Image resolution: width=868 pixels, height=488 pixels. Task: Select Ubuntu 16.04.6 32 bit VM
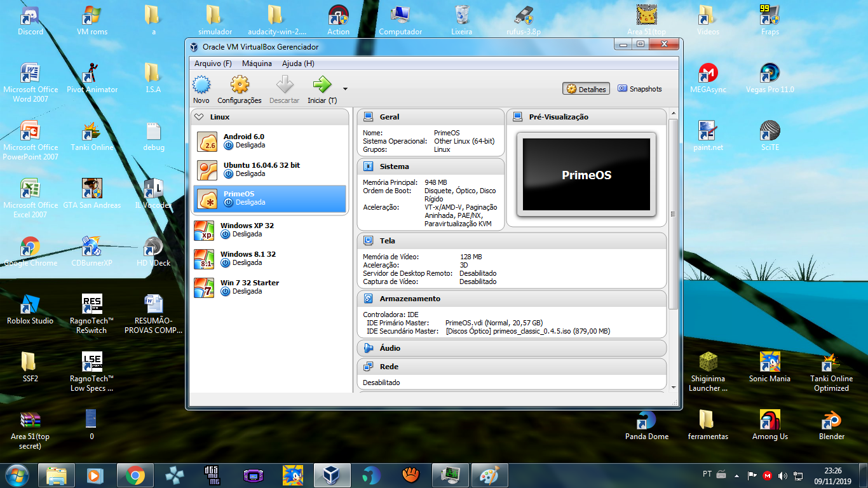click(270, 170)
